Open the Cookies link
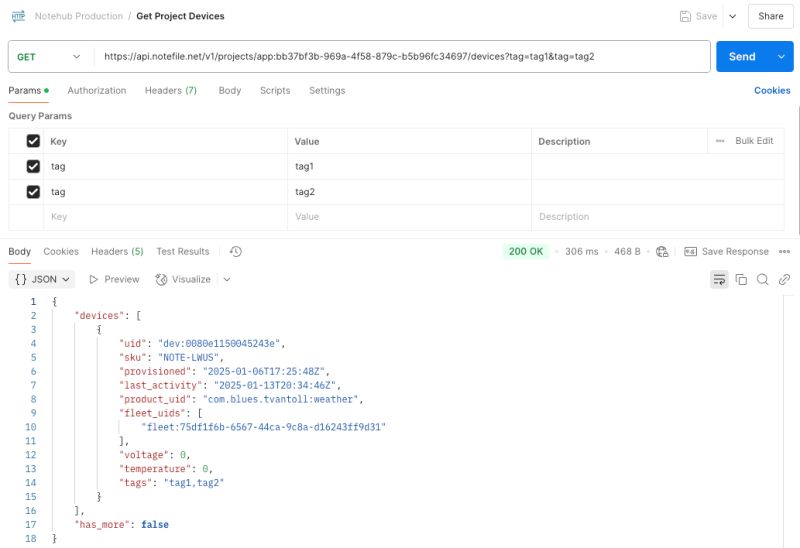 [772, 91]
